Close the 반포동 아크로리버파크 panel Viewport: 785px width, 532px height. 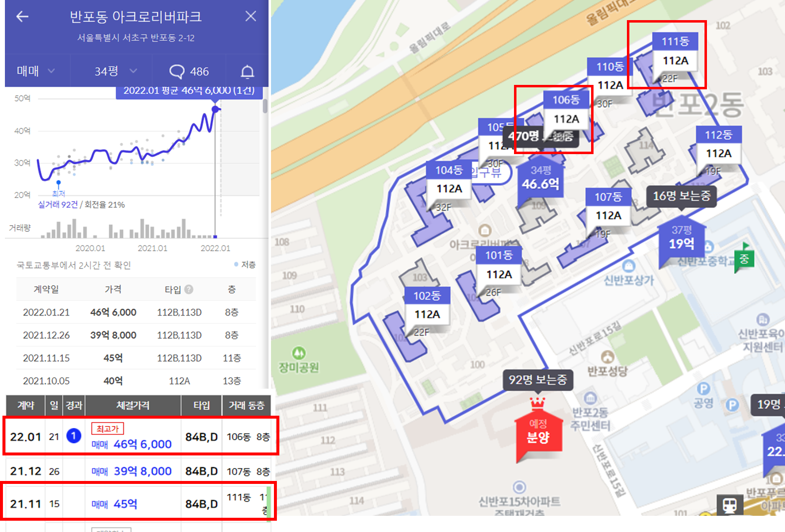pos(251,16)
